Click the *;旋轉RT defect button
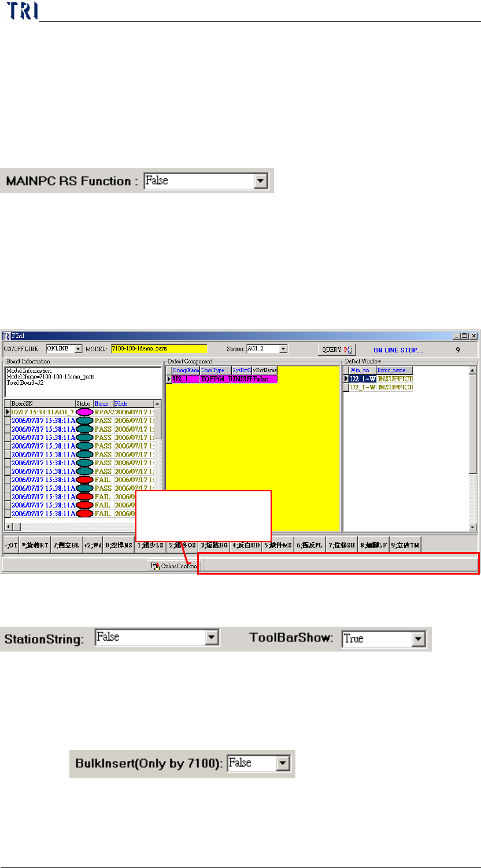Viewport: 481px width, 868px height. tap(35, 545)
